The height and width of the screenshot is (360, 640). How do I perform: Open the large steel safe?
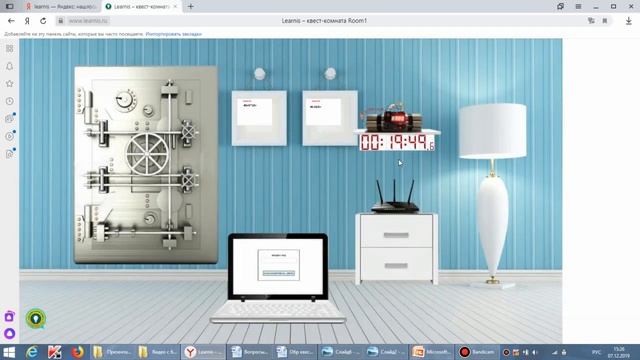pos(146,165)
